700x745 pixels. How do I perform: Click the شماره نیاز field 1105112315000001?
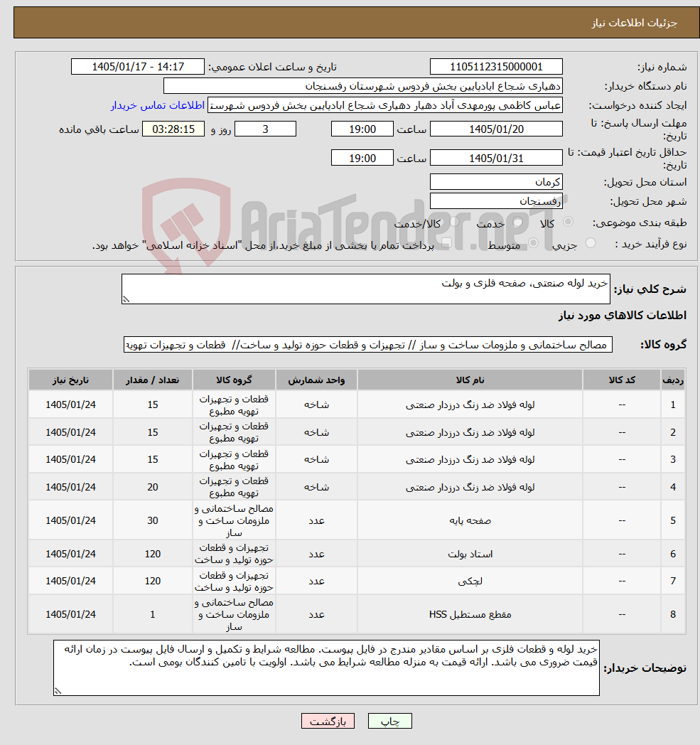pyautogui.click(x=496, y=67)
